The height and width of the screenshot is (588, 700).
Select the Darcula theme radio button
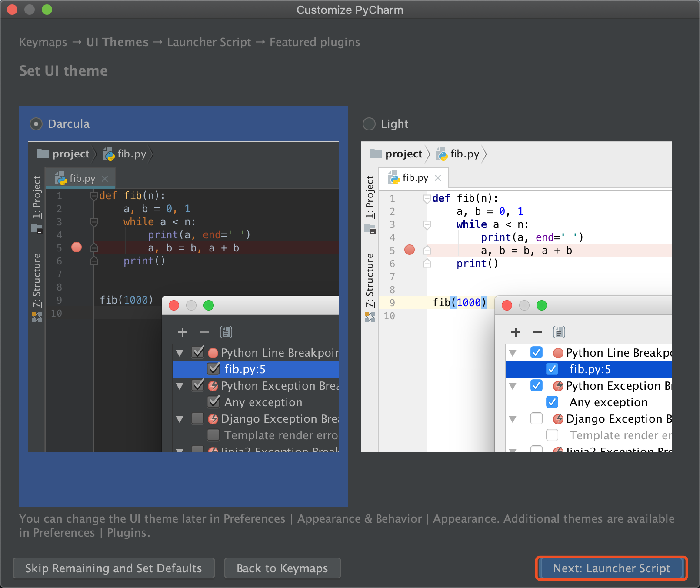coord(36,124)
